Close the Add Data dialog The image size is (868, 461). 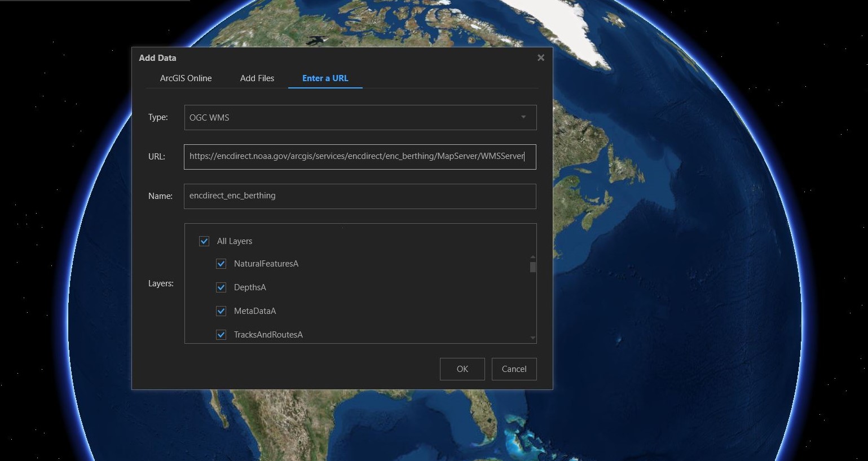(541, 57)
